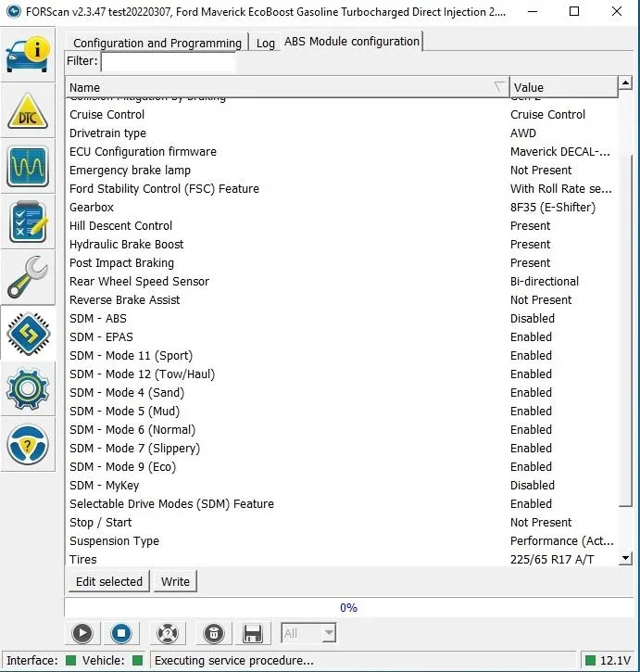
Task: Select the SDM - Mode 9 (Eco) row
Action: point(342,467)
